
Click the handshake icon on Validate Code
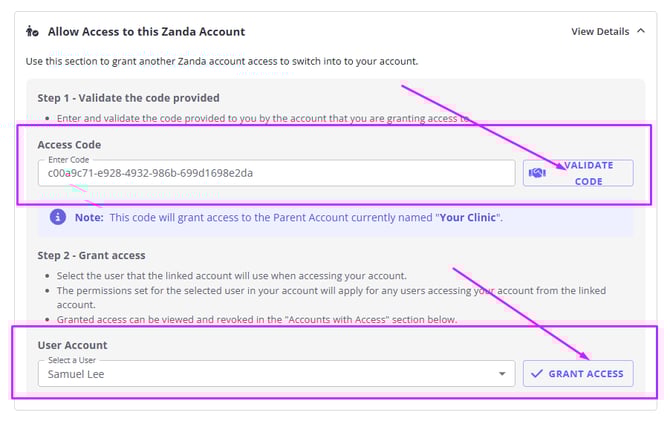538,173
